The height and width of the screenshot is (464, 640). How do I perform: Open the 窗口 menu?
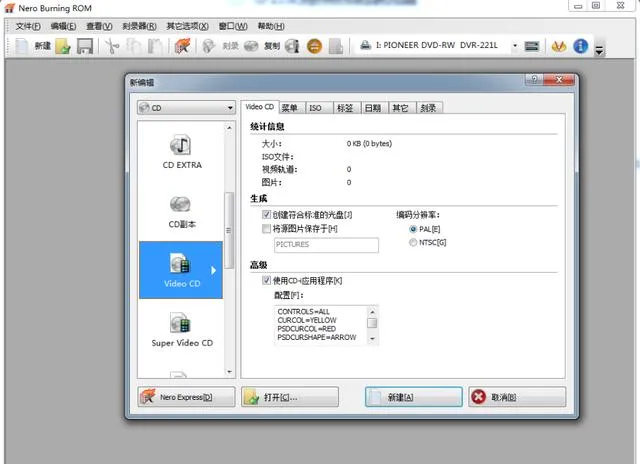click(x=233, y=27)
